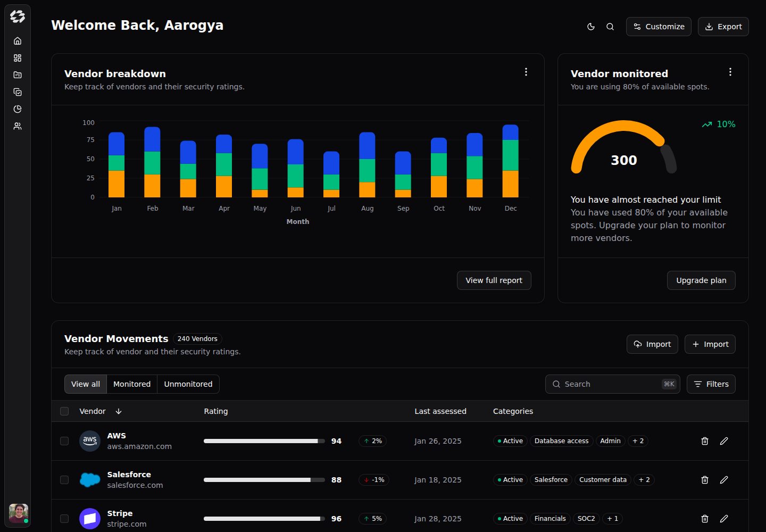Select the View all tab
Viewport: 766px width, 532px height.
click(x=86, y=384)
